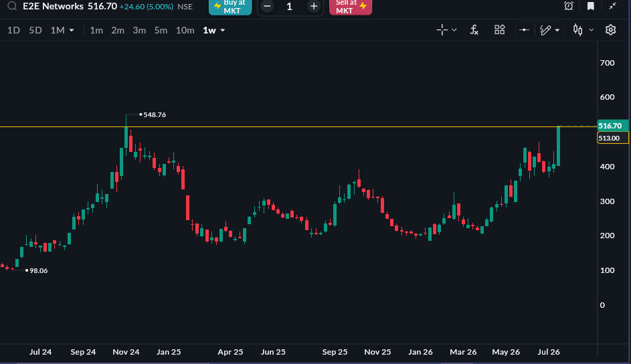Switch to 5m interval
Screen dimensions: 631x364
tap(161, 30)
